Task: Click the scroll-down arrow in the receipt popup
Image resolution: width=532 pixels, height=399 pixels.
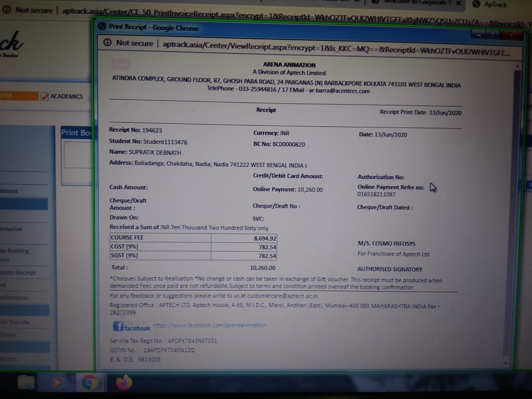Action: coord(505,363)
